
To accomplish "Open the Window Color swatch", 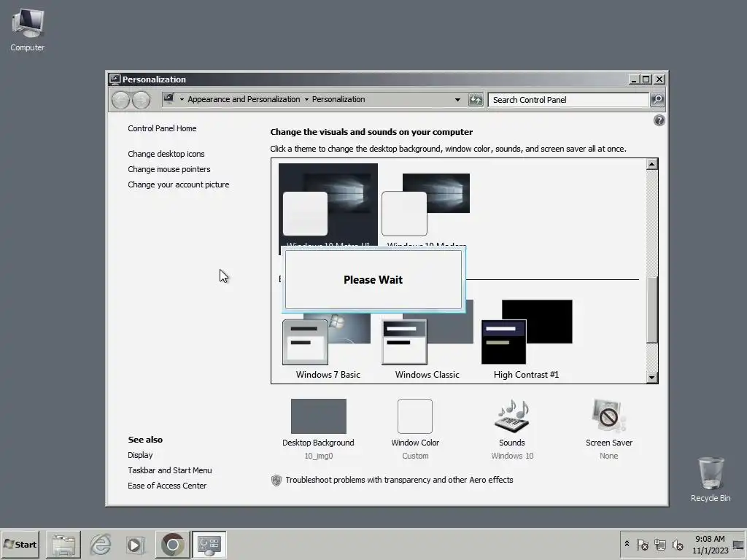I will pos(415,416).
